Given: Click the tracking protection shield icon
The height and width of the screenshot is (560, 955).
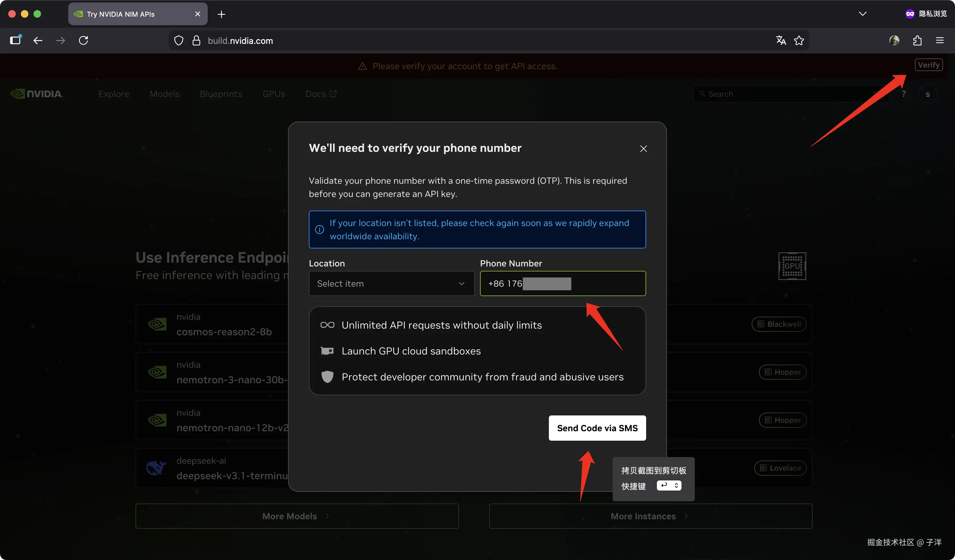Looking at the screenshot, I should (x=178, y=40).
